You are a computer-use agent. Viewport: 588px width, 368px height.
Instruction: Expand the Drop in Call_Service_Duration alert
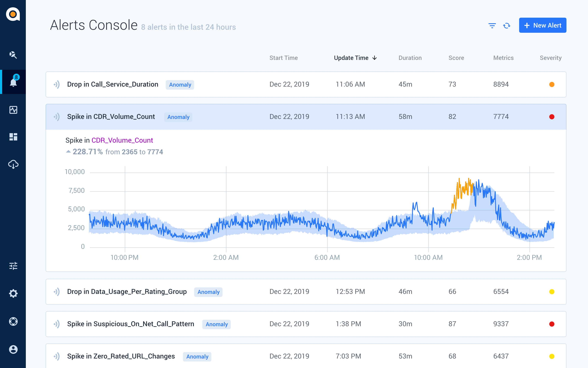pos(306,84)
